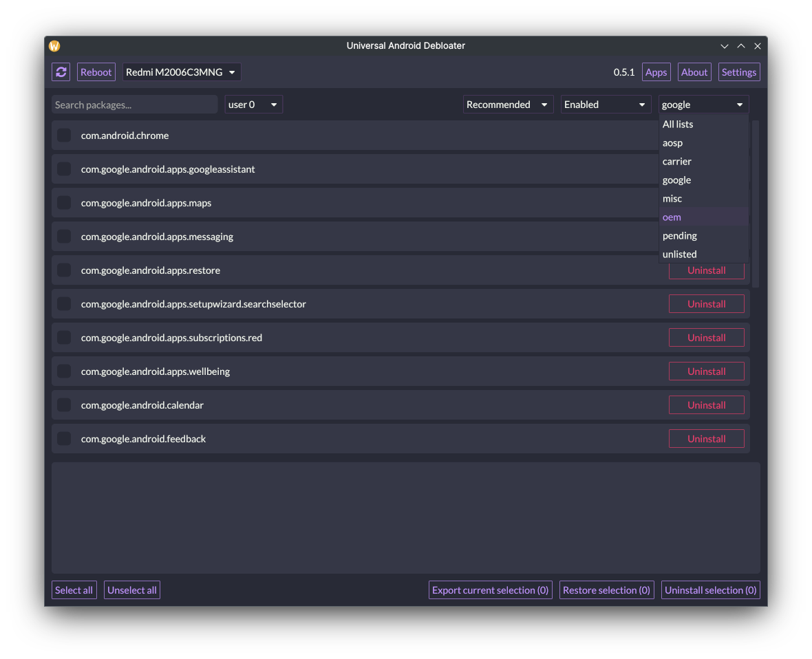Click Select all button
This screenshot has width=812, height=659.
(x=74, y=590)
